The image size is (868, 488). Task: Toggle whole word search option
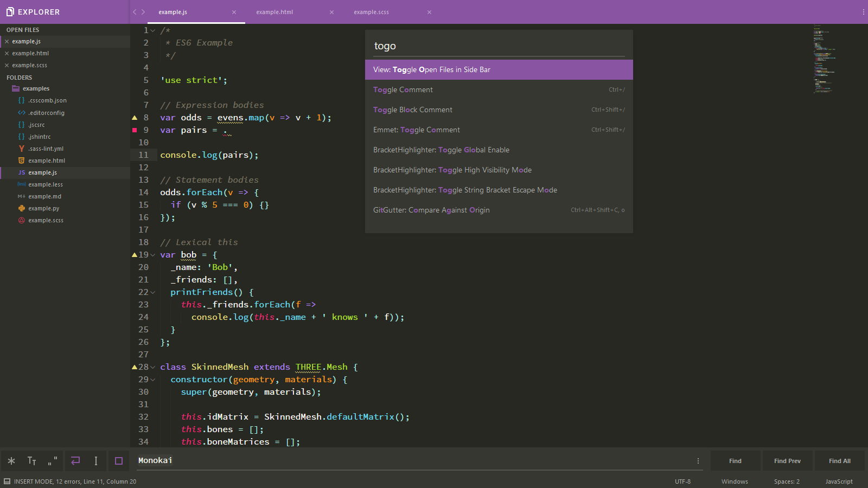click(x=53, y=461)
